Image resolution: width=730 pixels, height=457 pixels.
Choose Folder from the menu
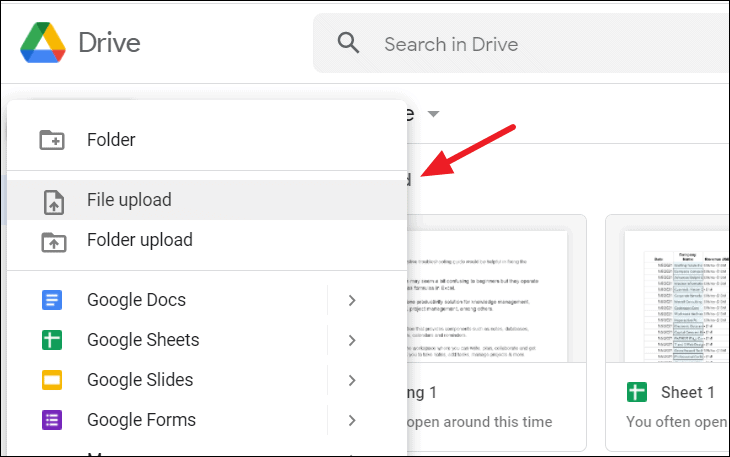coord(207,140)
